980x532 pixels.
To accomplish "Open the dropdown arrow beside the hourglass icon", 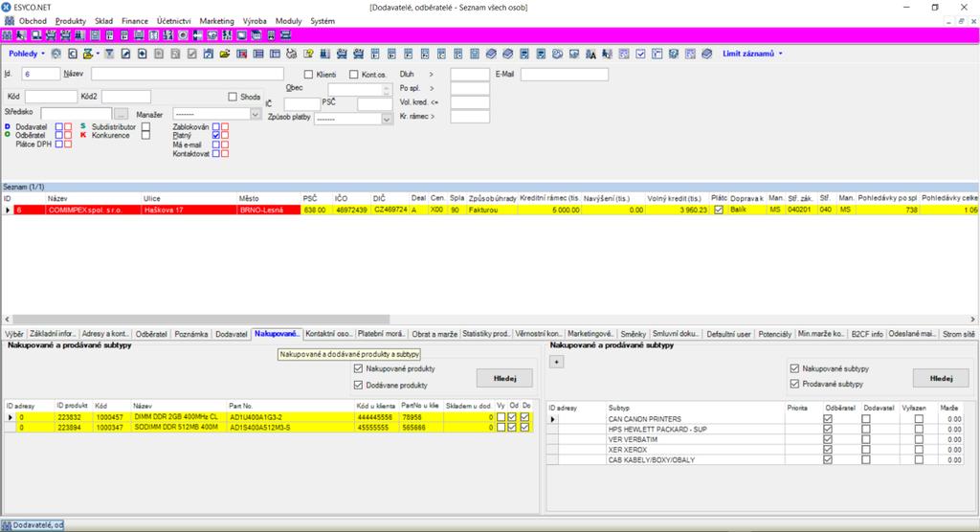I will pyautogui.click(x=98, y=54).
